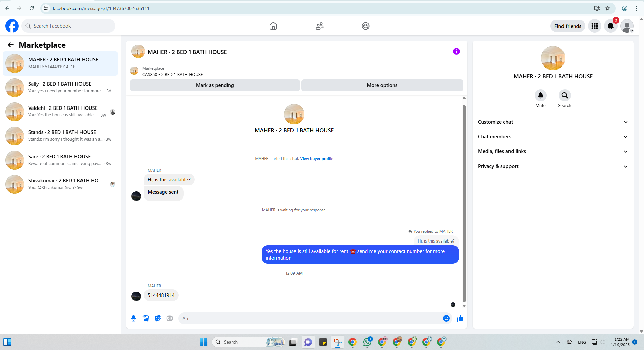Open the Windows Start menu
This screenshot has width=644, height=350.
point(203,342)
